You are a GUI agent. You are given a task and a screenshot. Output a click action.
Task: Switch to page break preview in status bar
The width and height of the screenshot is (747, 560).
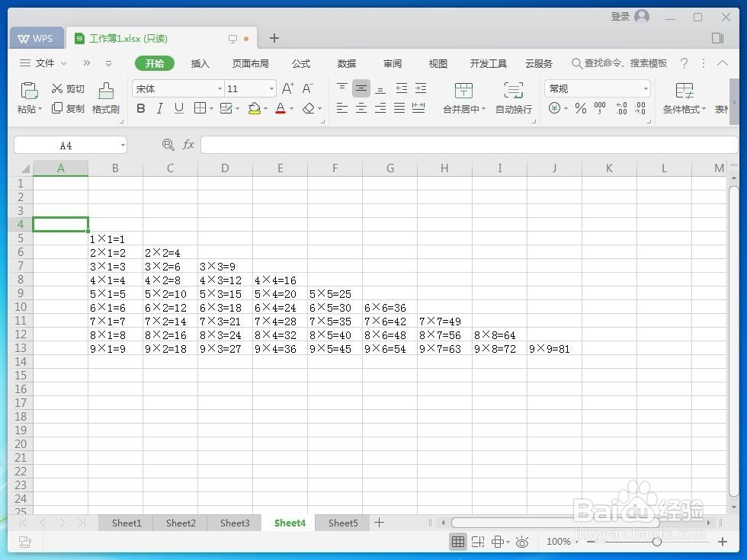coord(477,542)
